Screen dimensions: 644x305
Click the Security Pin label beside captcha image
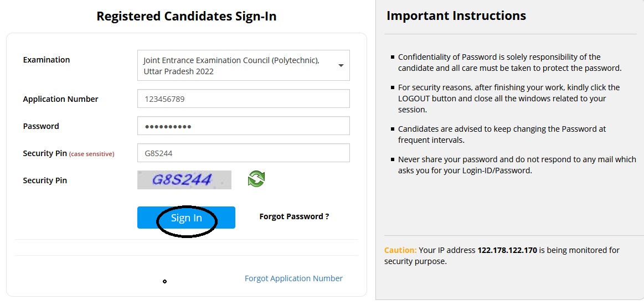pos(45,180)
